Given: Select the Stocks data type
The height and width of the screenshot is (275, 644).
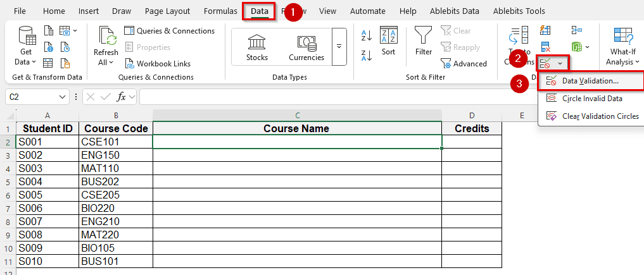Looking at the screenshot, I should coord(256,47).
